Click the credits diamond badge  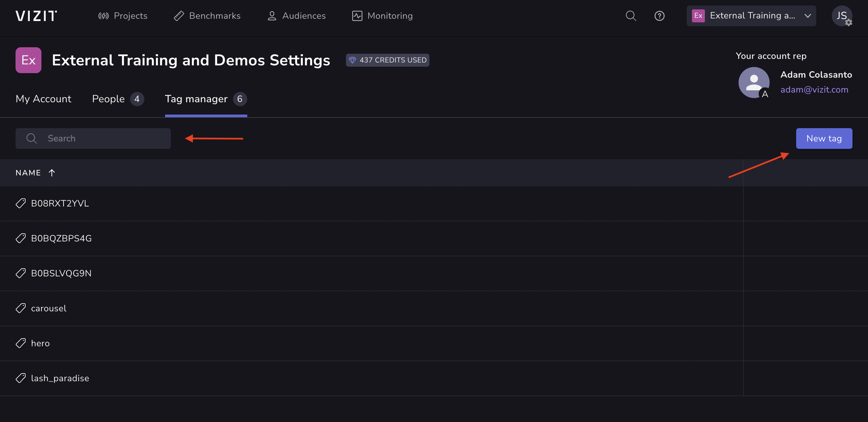(x=387, y=60)
